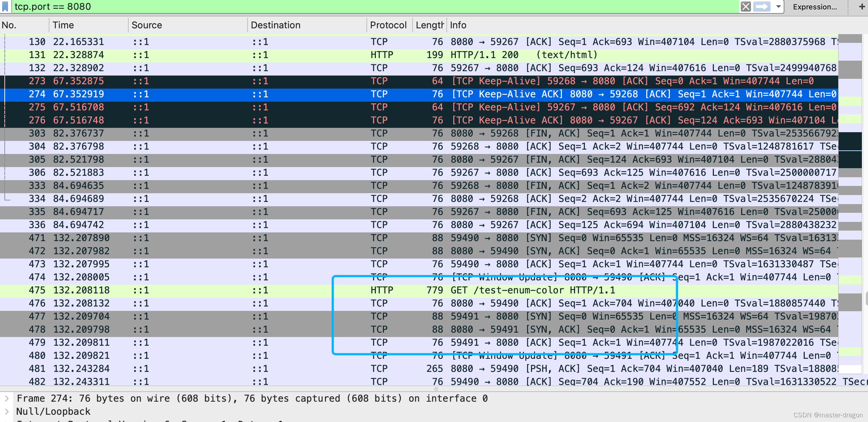Clear the display filter with the X icon
868x422 pixels.
tap(746, 7)
